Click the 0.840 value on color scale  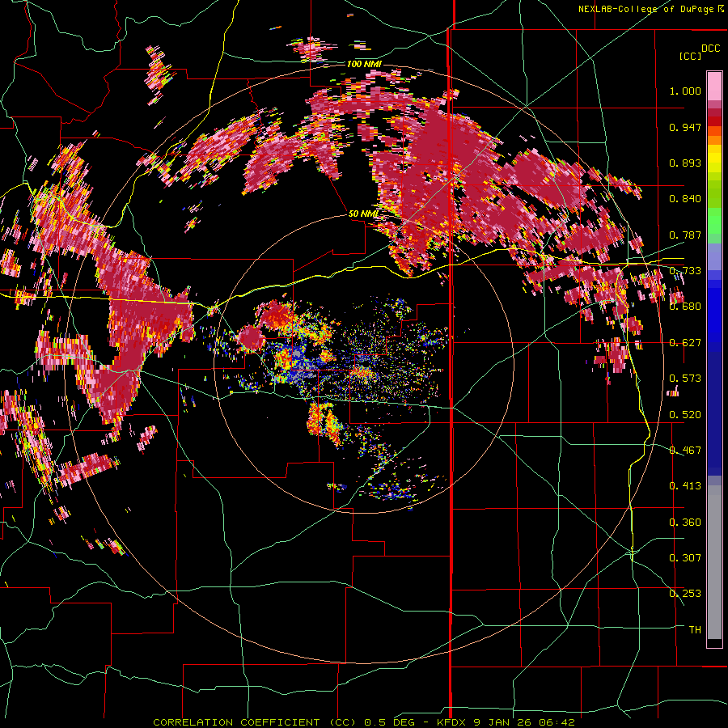[x=685, y=199]
